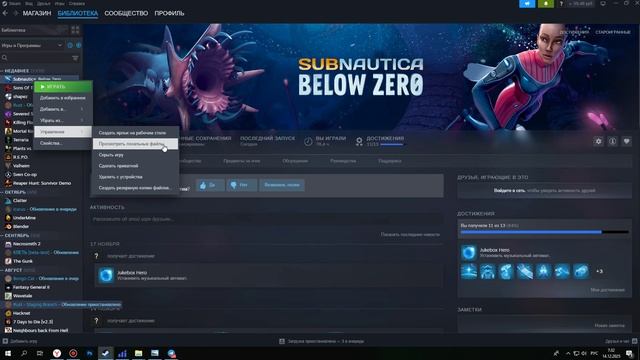Image resolution: width=640 pixels, height=360 pixels.
Task: Click Новая заметка link
Action: 609,325
